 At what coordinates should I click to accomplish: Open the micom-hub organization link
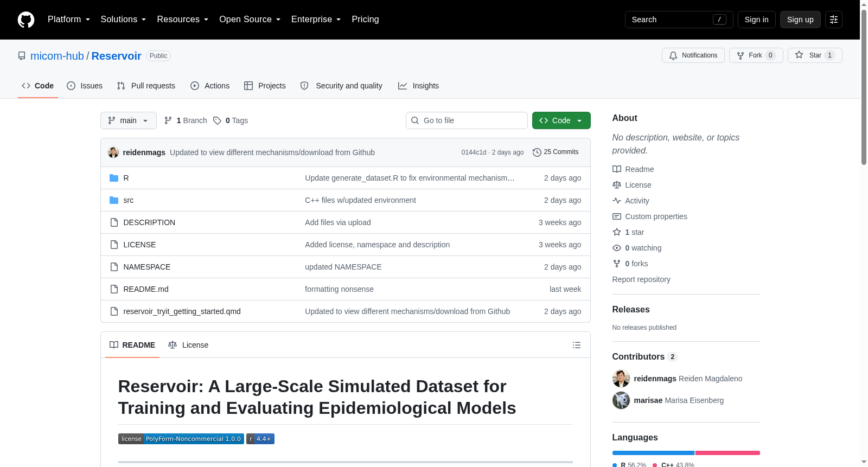pos(57,56)
